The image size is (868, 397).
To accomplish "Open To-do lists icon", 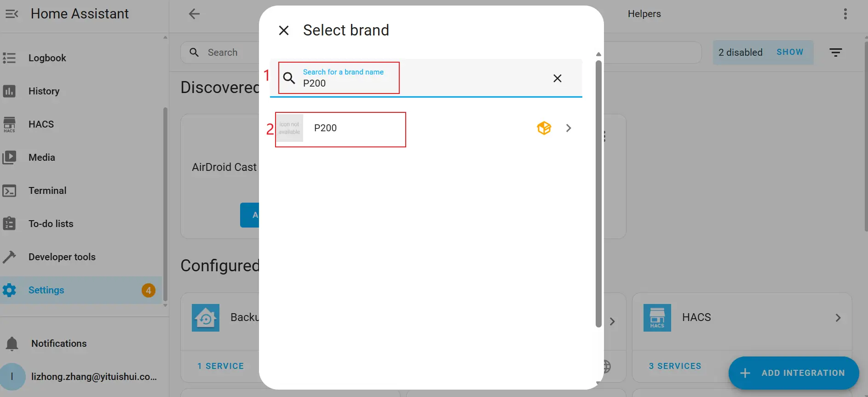I will tap(9, 224).
